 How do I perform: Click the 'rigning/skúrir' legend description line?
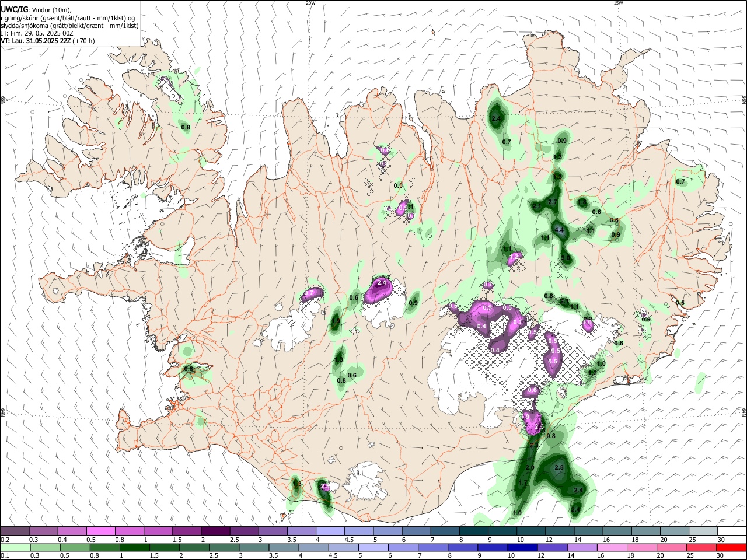(x=68, y=18)
